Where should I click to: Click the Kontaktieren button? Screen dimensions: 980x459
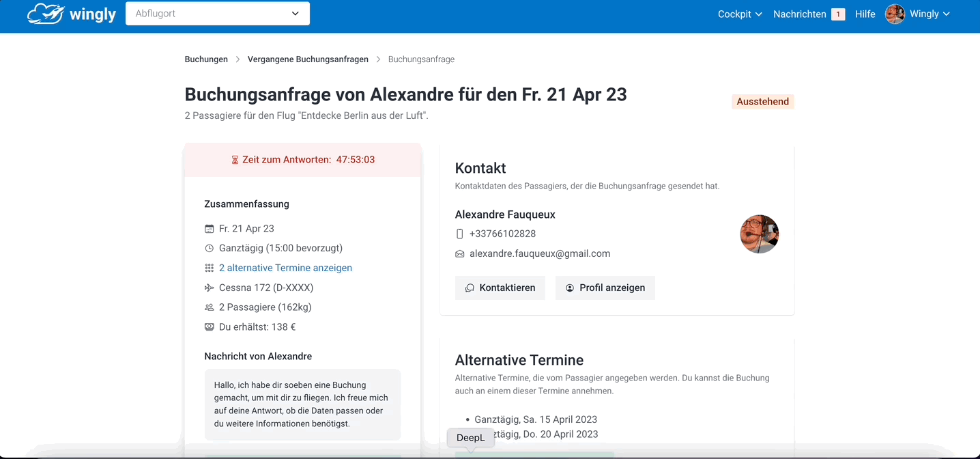(x=500, y=288)
